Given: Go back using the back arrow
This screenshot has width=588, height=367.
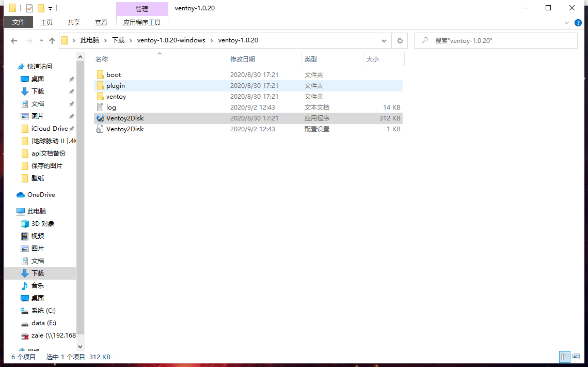Looking at the screenshot, I should point(14,40).
